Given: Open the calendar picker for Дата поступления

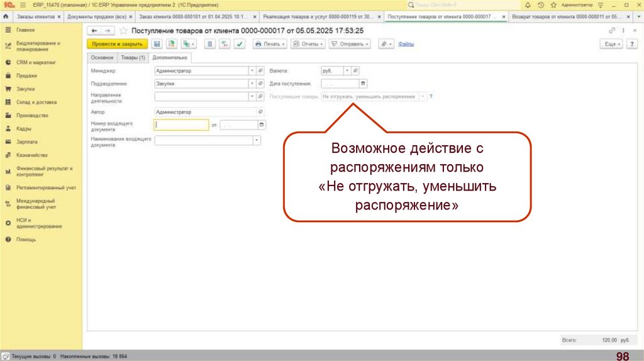Looking at the screenshot, I should (x=363, y=84).
